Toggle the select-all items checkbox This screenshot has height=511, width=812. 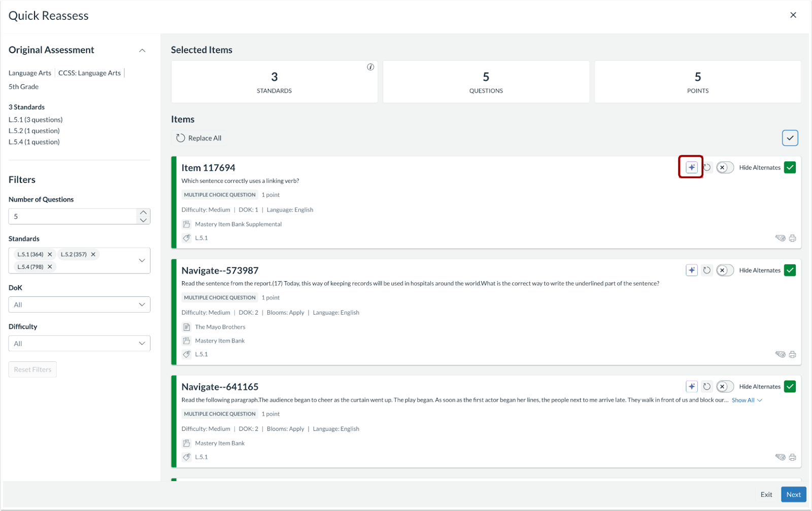coord(790,138)
